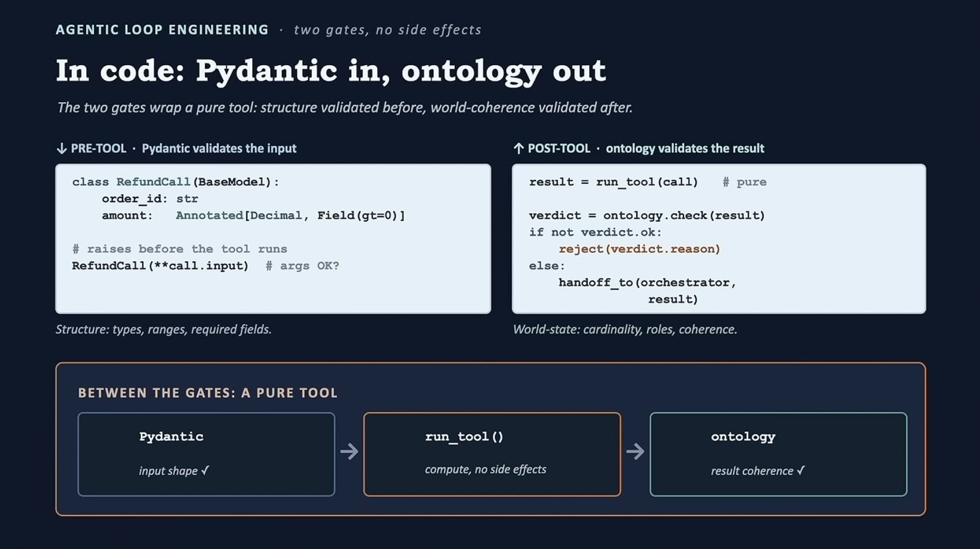Click the 'result = run_tool(call)' statement
The height and width of the screenshot is (549, 980).
[614, 182]
